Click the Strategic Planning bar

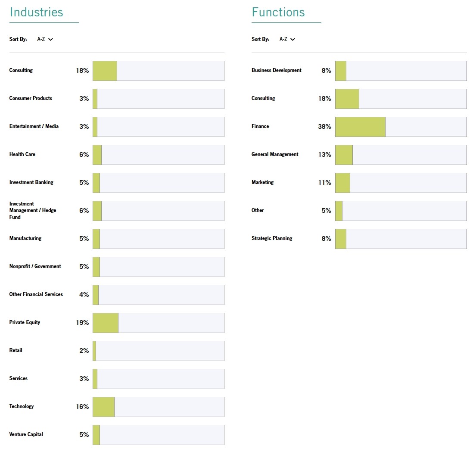tap(401, 239)
